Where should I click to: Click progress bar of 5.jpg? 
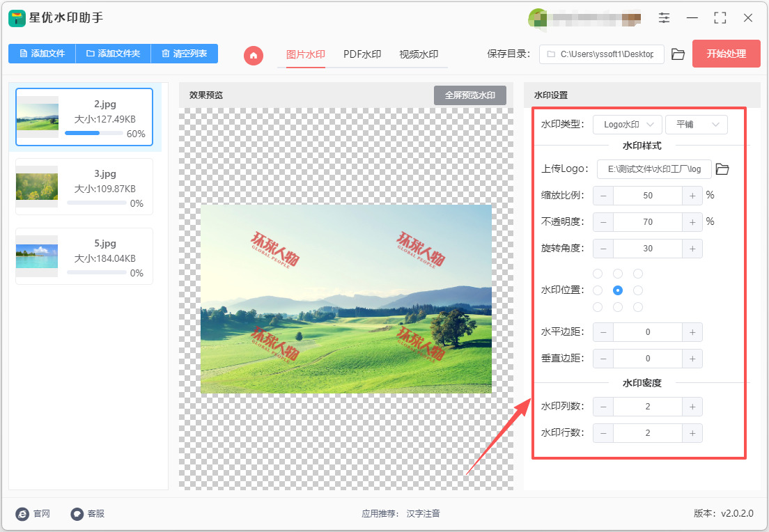96,272
